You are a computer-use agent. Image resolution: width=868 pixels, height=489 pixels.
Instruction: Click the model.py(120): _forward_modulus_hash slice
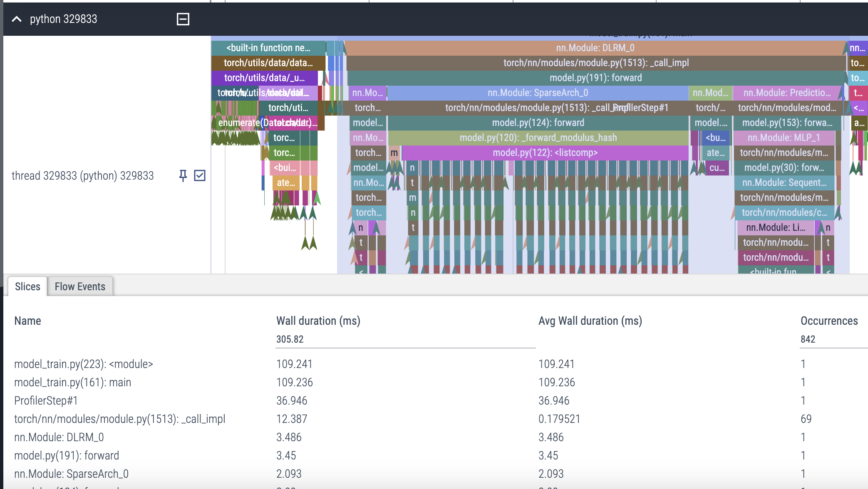coord(538,138)
